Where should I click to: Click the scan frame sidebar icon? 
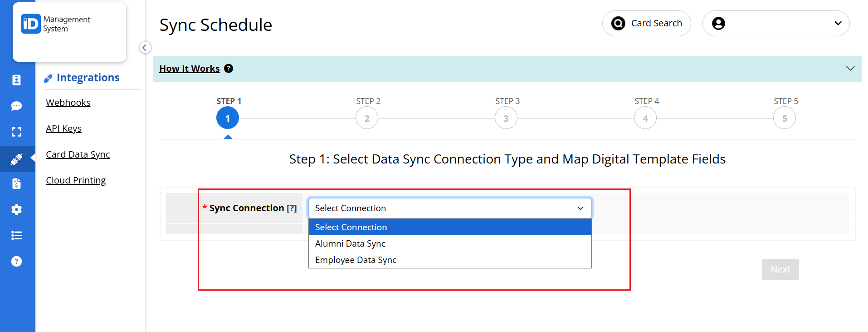click(17, 132)
